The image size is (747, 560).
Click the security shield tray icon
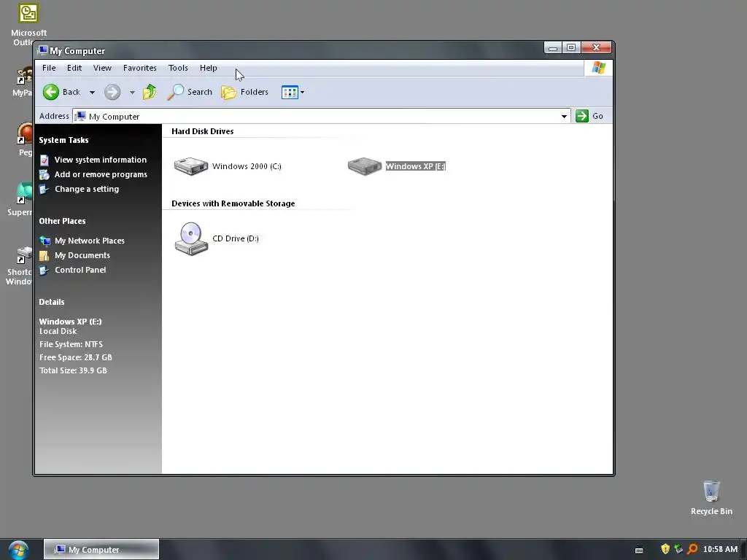tap(665, 549)
